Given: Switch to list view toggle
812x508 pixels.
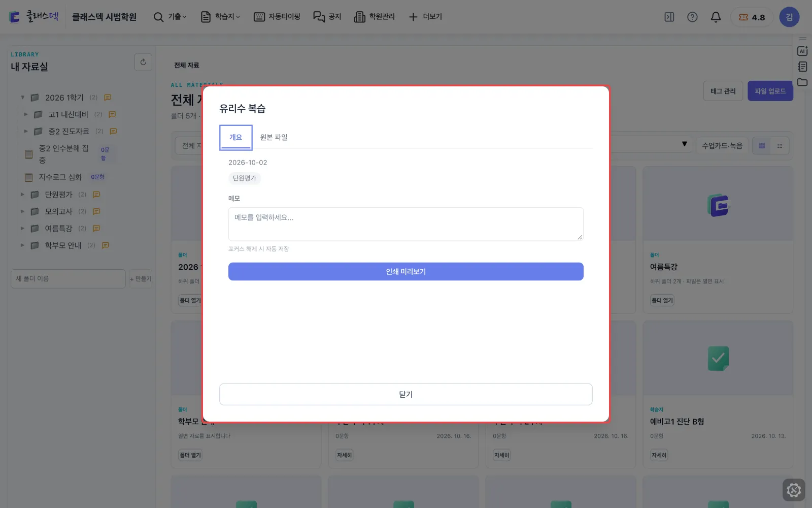Looking at the screenshot, I should [x=780, y=146].
